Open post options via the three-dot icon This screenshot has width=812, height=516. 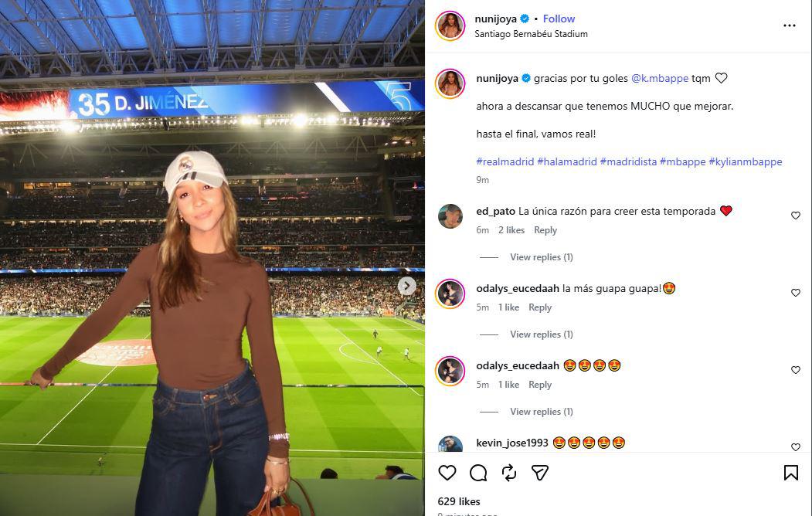click(789, 25)
